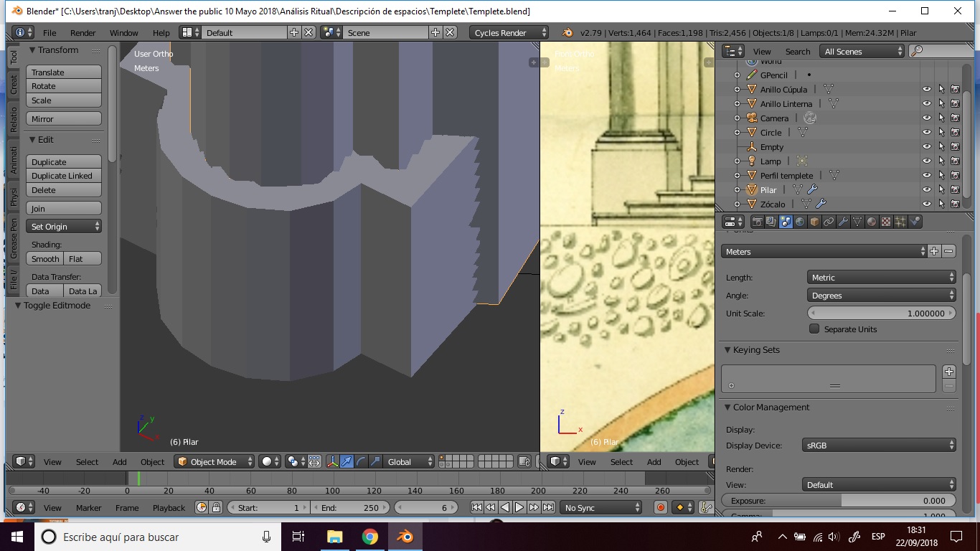Open the Window menu
The width and height of the screenshot is (980, 551).
pos(124,32)
